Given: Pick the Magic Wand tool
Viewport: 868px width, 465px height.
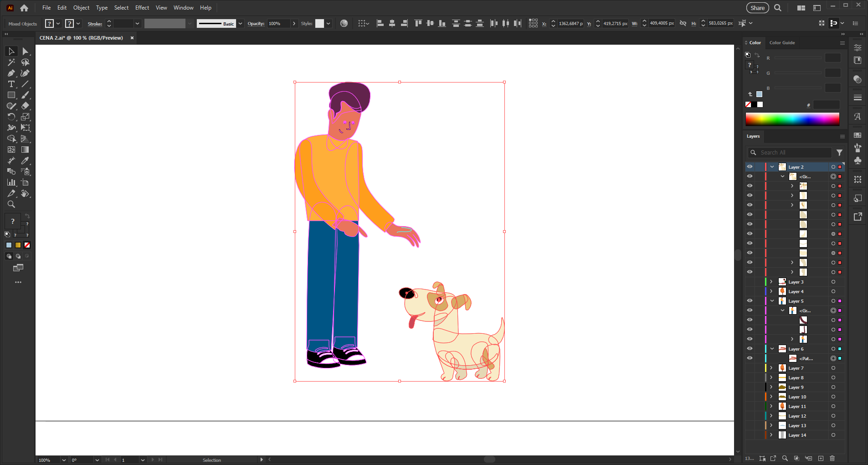Looking at the screenshot, I should tap(11, 62).
